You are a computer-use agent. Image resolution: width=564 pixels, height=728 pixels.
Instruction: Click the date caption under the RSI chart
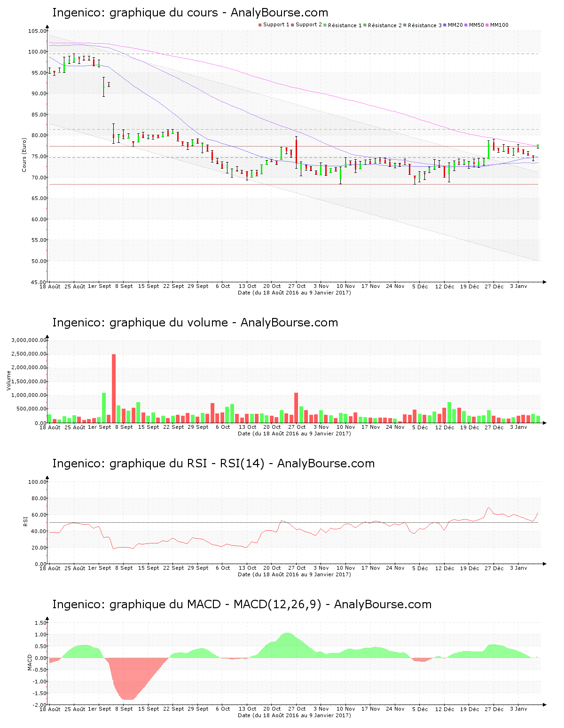click(294, 574)
